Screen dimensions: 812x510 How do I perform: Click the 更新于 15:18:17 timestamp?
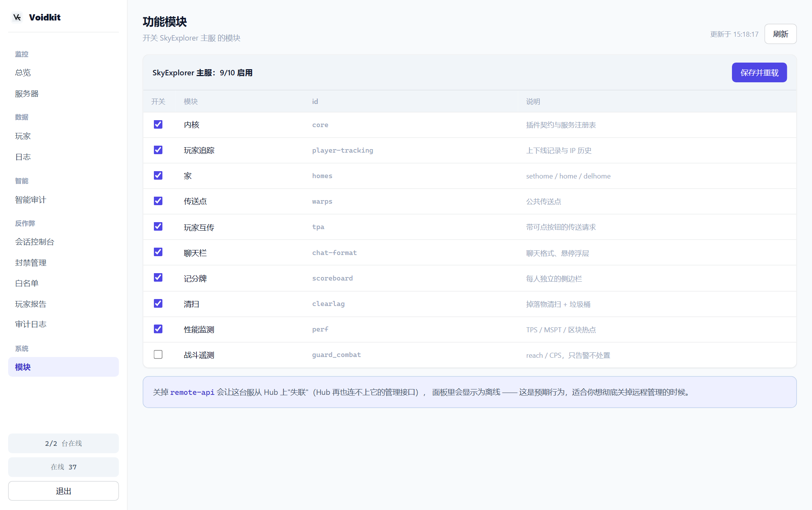(734, 34)
